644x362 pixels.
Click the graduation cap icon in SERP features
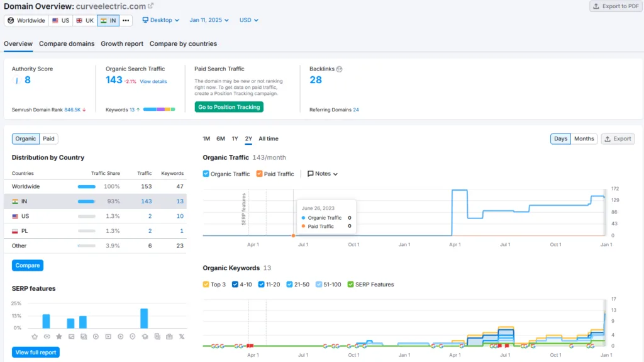coord(145,336)
